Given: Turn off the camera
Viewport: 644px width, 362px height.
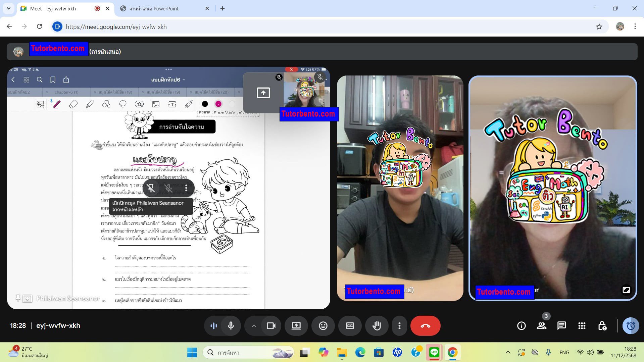Looking at the screenshot, I should click(271, 325).
